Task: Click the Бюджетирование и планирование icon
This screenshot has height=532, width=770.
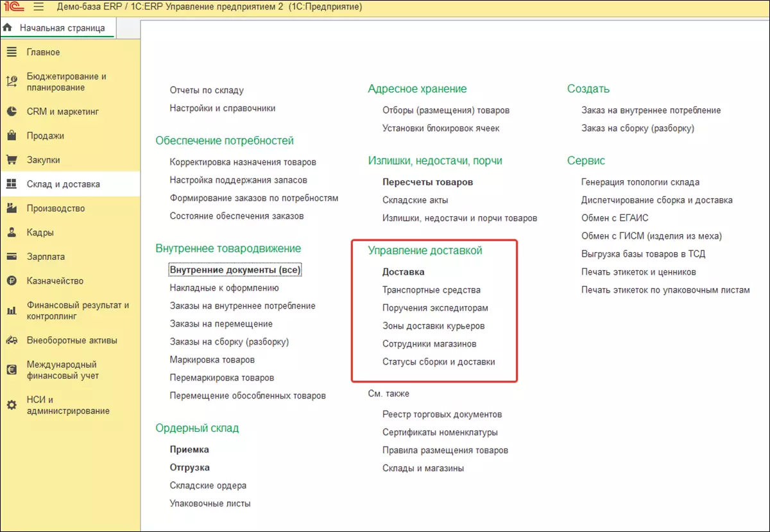Action: tap(12, 82)
